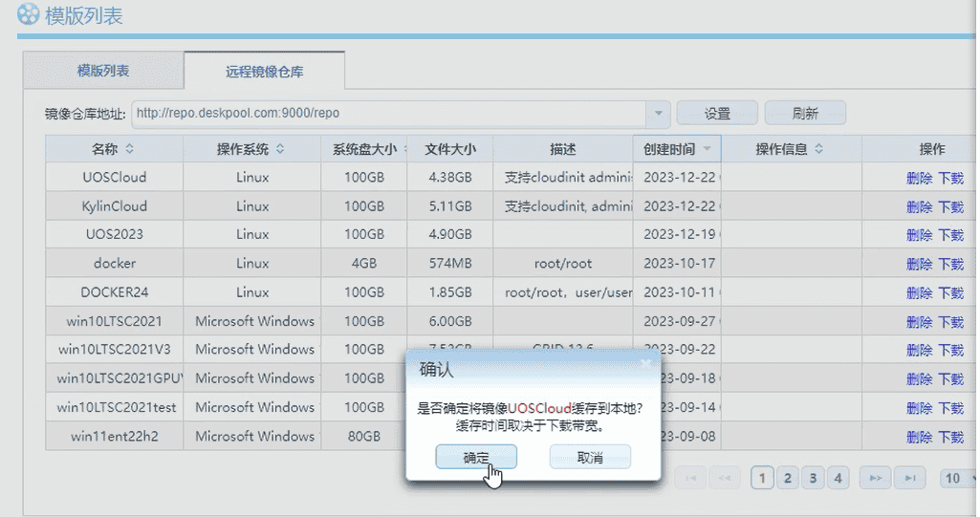Screen dimensions: 980x517
Task: Click the 2023-12-19 creation date cell
Action: 679,234
